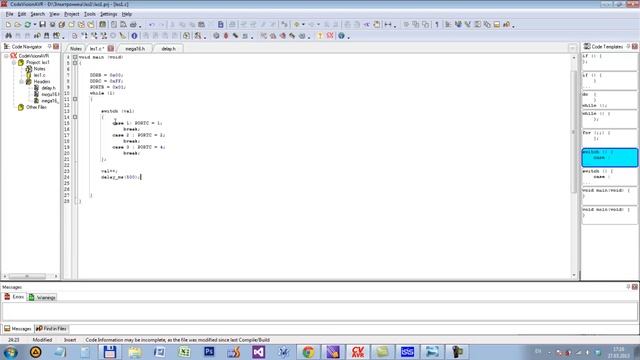Open the Tools menu
This screenshot has width=640, height=360.
(89, 14)
